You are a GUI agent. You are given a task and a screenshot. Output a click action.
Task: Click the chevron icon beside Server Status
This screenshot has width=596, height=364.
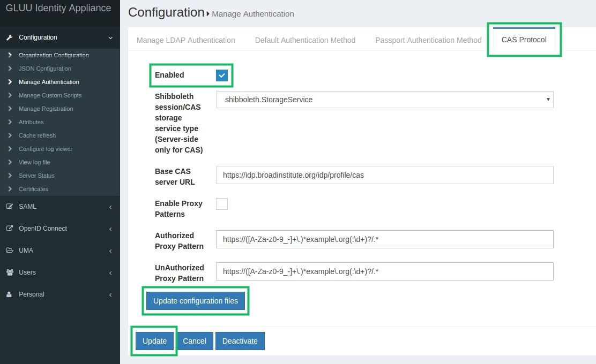10,176
